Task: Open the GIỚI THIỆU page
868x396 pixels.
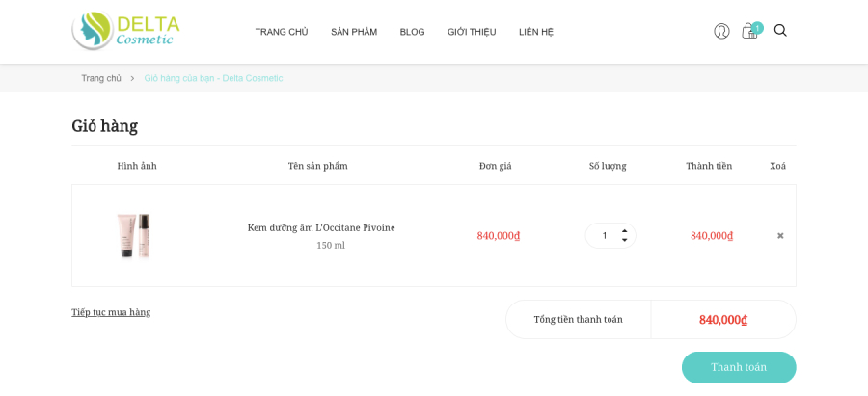Action: tap(472, 32)
